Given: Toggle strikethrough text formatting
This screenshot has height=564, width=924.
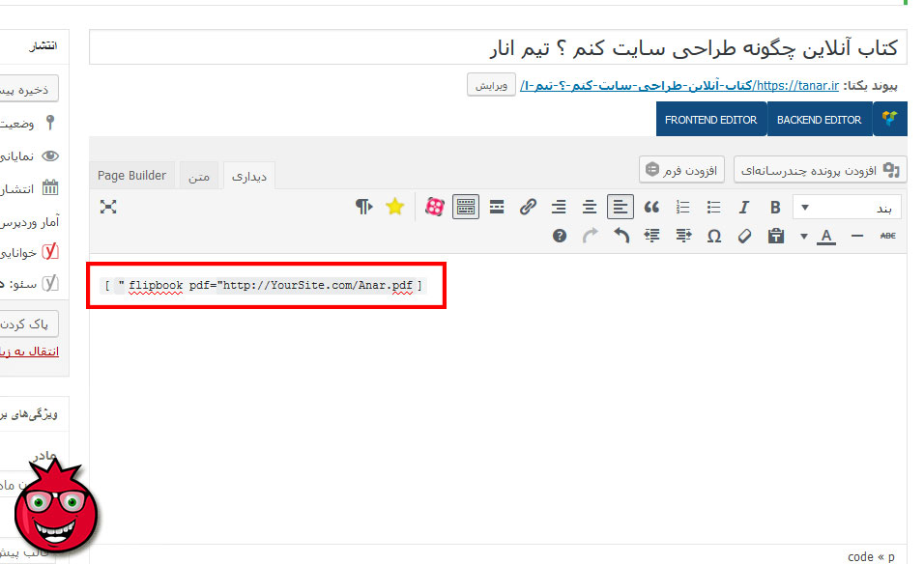Looking at the screenshot, I should (888, 236).
